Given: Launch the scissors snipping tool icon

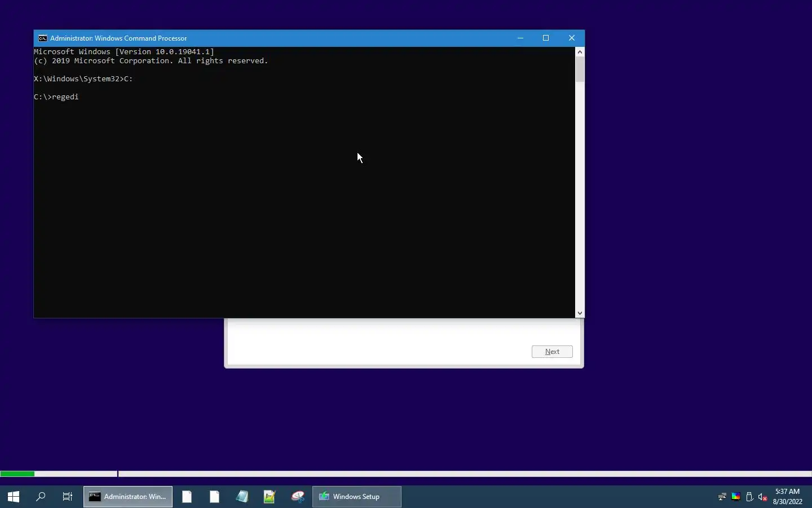Looking at the screenshot, I should click(298, 497).
